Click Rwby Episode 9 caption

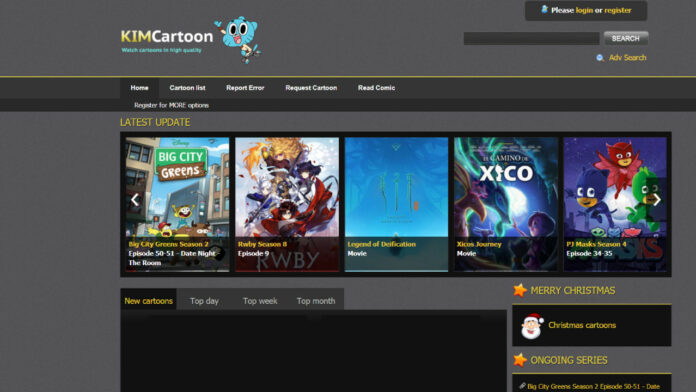[253, 253]
